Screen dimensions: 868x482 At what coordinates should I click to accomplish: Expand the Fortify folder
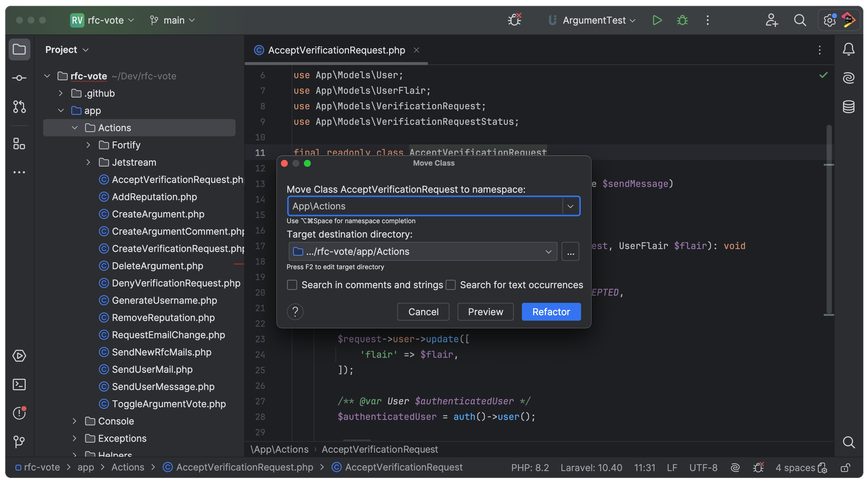click(88, 145)
